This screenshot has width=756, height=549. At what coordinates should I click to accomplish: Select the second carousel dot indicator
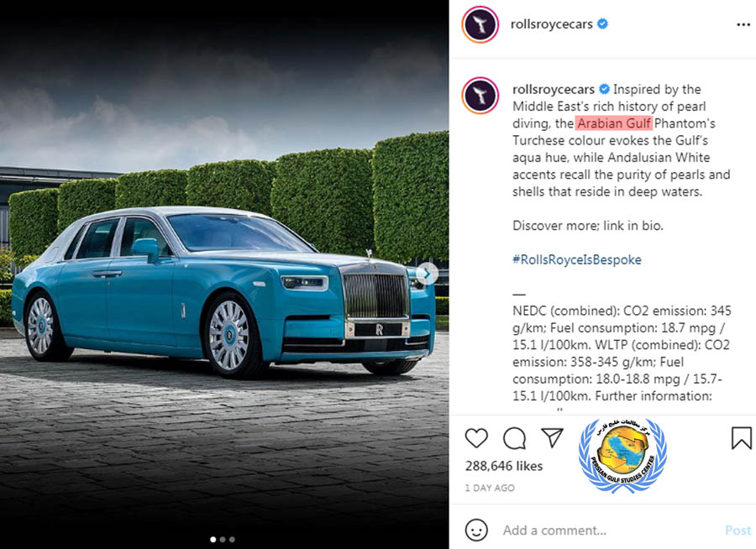223,540
